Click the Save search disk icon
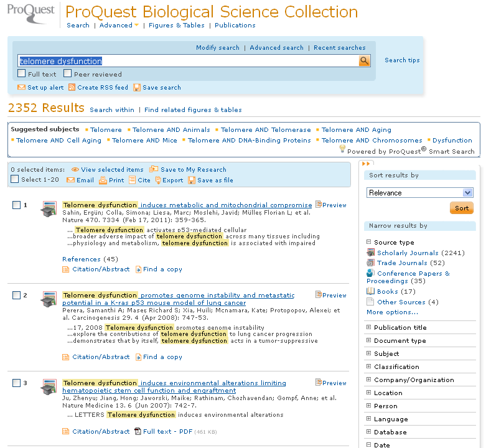 click(x=137, y=88)
